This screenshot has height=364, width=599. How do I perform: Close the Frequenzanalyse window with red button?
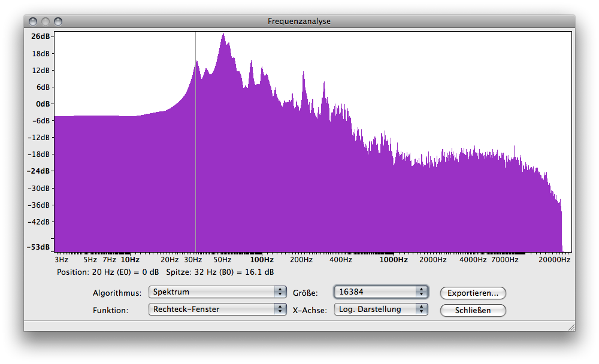pyautogui.click(x=33, y=22)
